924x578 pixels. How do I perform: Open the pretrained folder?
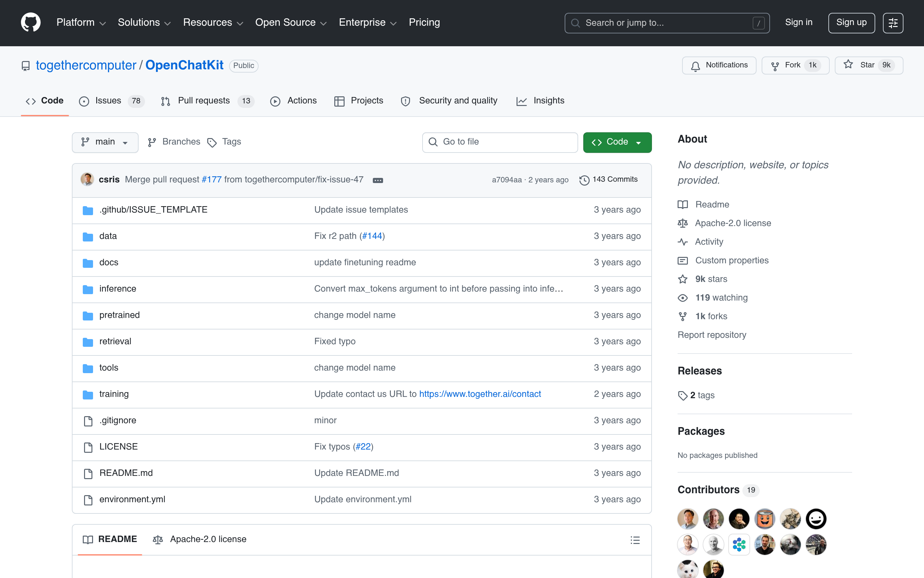[x=119, y=315]
